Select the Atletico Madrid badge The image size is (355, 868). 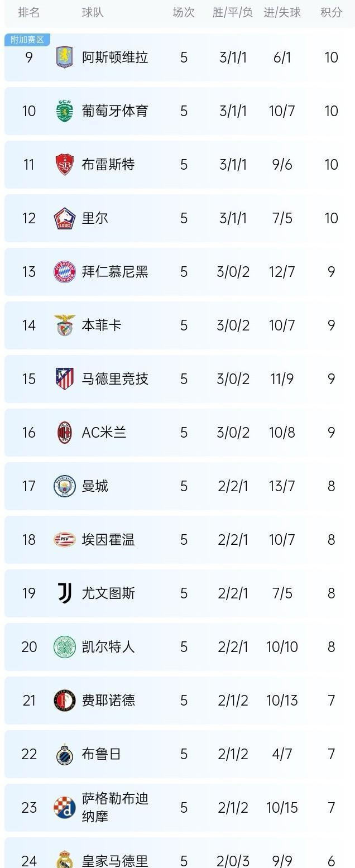coord(65,379)
